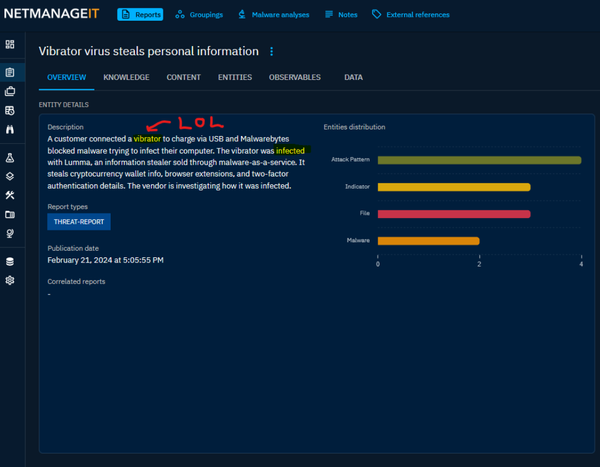The height and width of the screenshot is (467, 600).
Task: Switch to the Knowledge tab
Action: pos(126,77)
